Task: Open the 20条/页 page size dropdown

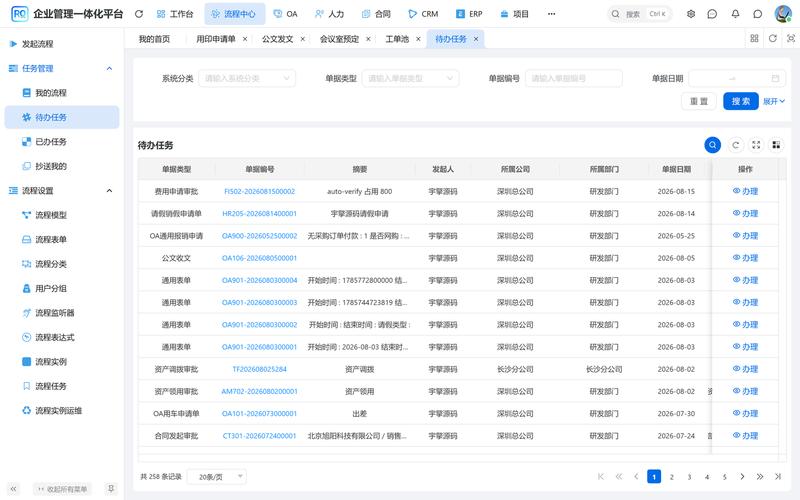Action: click(x=217, y=477)
